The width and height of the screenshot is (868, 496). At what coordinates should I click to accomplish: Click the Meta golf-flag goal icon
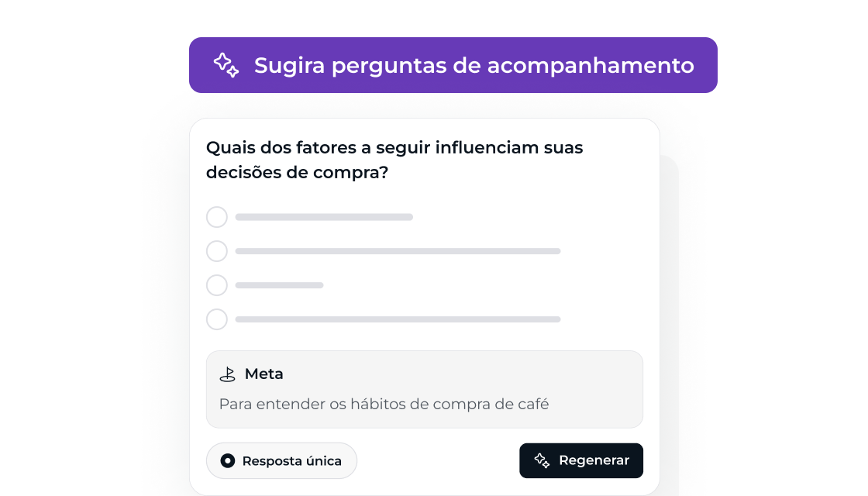pyautogui.click(x=228, y=375)
